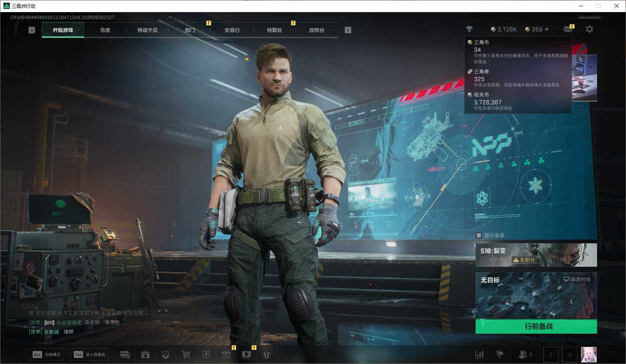Open the friends list icon showing 3
Viewport: 626px width, 364px height.
525,355
